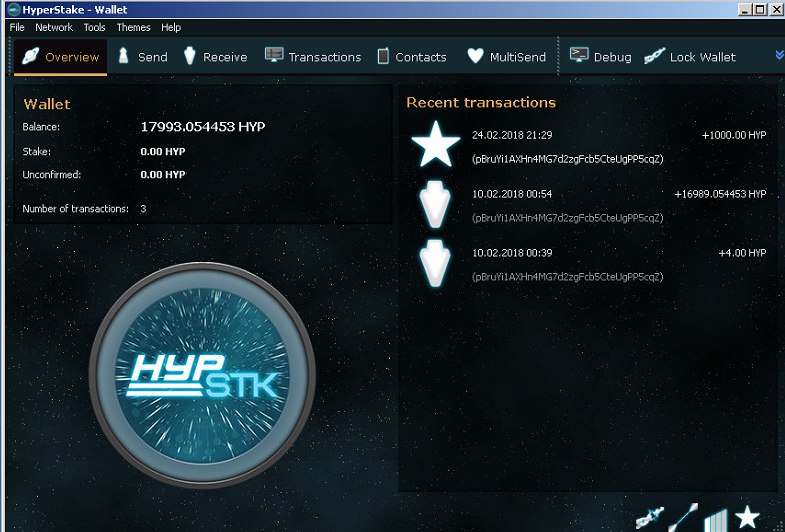Open the File menu

pos(17,28)
